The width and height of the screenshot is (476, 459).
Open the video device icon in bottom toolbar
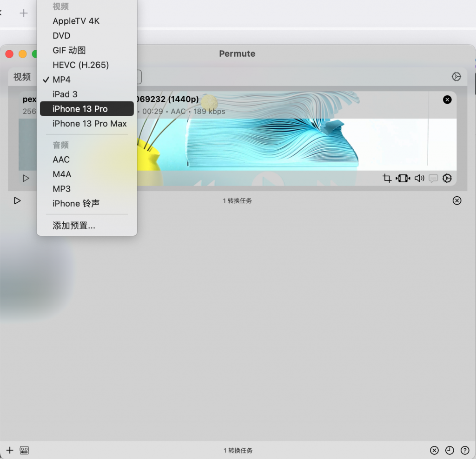point(24,450)
